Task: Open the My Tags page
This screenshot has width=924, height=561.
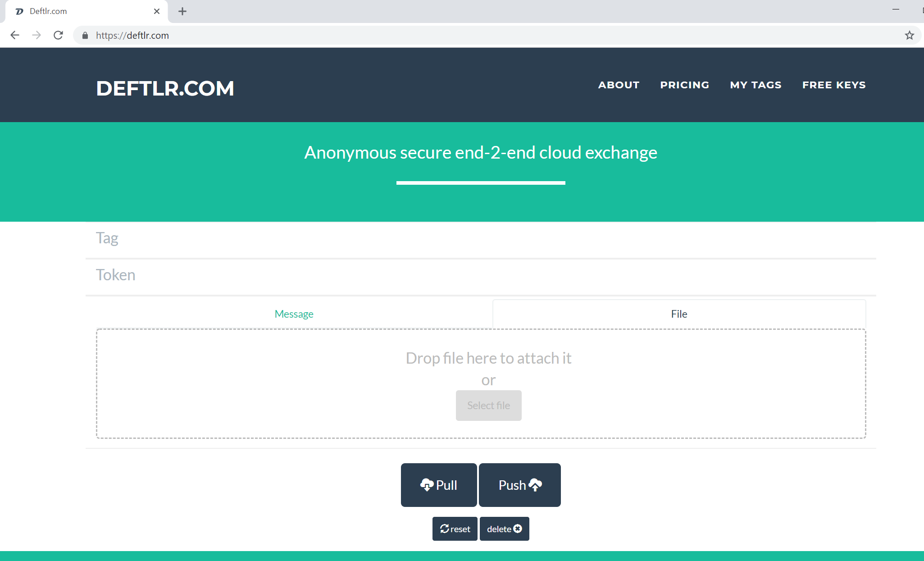Action: (x=756, y=85)
